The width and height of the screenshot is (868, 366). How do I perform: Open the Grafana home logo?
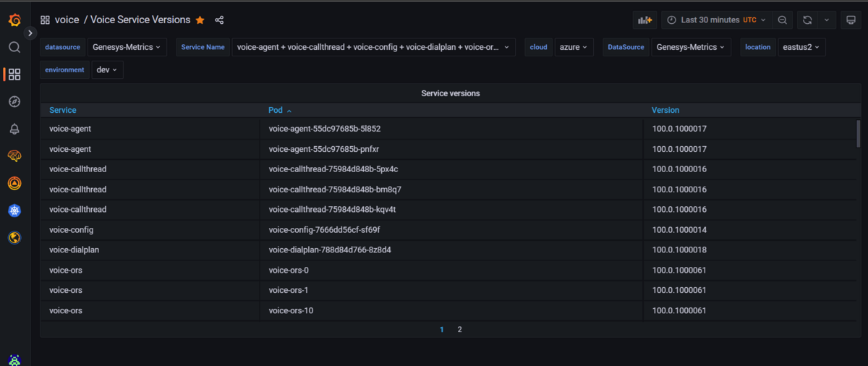[14, 20]
